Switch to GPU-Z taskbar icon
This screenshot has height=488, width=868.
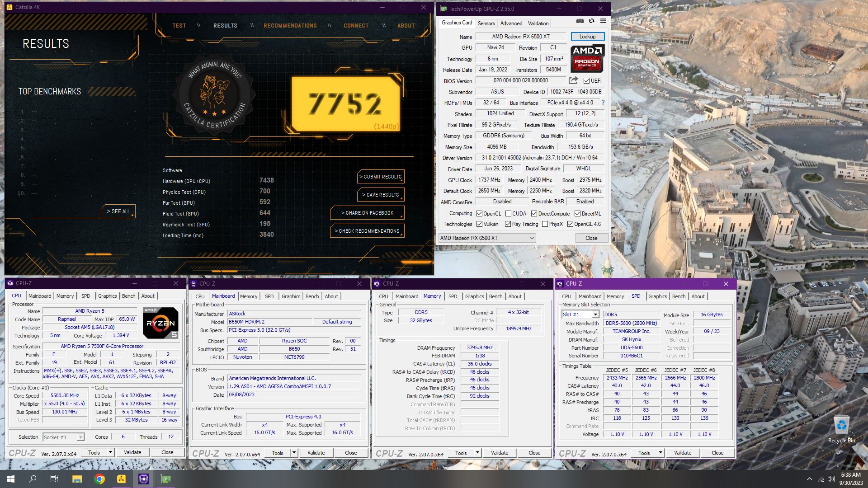pos(166,479)
